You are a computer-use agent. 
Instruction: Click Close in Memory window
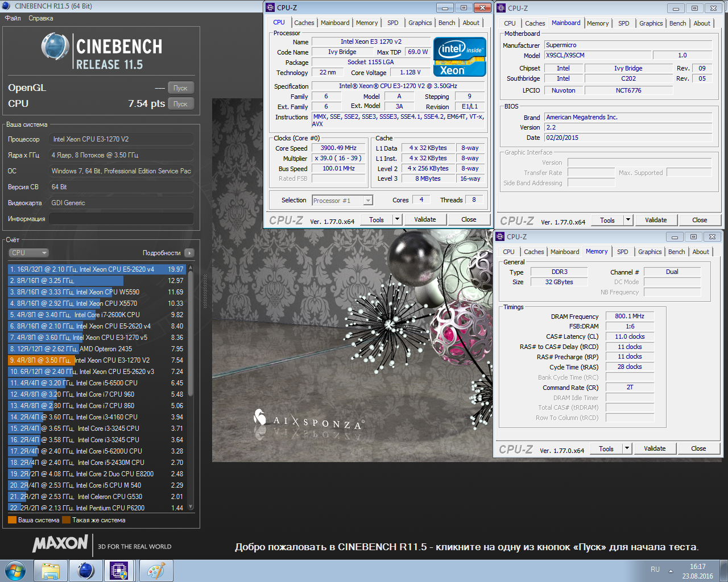click(698, 448)
